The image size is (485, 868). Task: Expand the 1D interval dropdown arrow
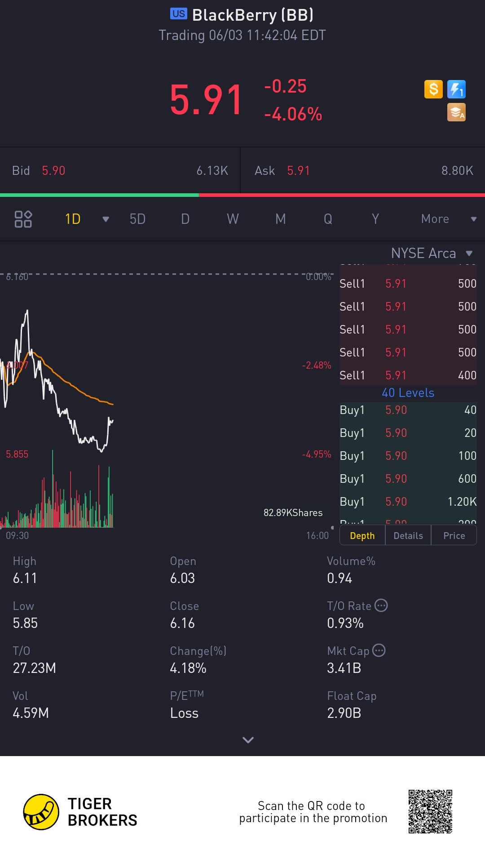[x=106, y=219]
